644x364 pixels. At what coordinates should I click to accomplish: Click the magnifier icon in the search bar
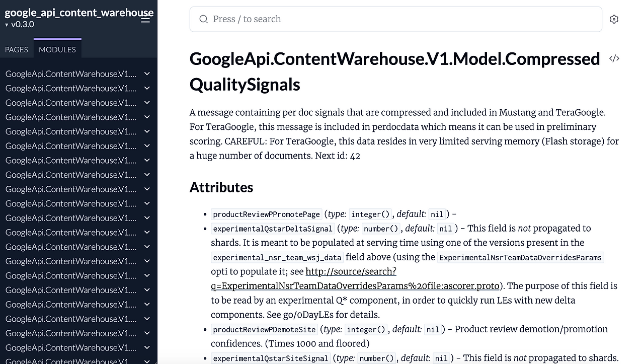(204, 19)
